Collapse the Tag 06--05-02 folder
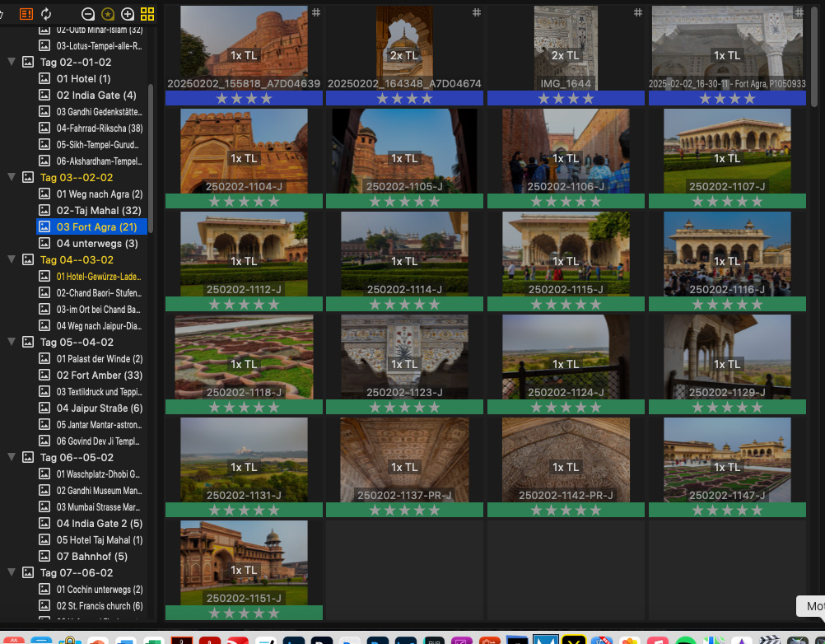This screenshot has height=644, width=825. coord(11,457)
